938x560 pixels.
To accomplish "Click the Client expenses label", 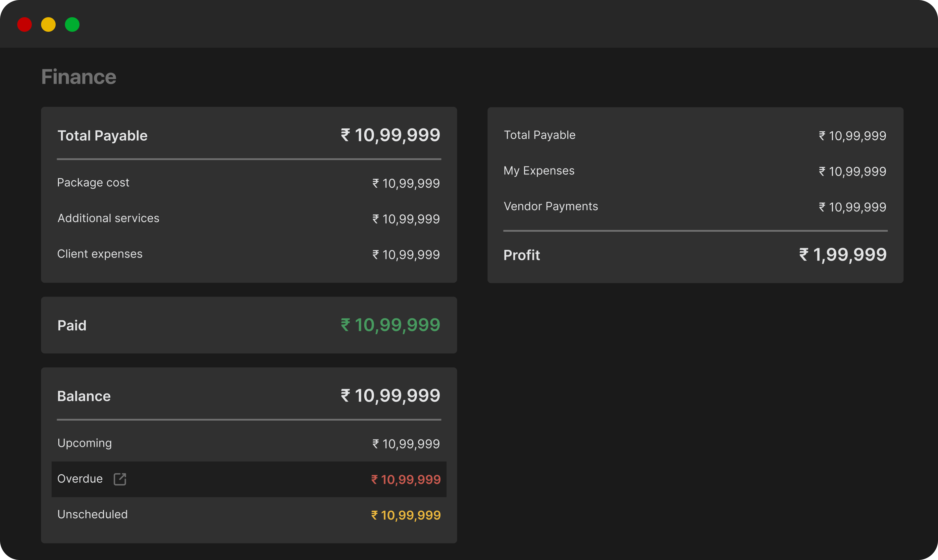I will point(100,254).
